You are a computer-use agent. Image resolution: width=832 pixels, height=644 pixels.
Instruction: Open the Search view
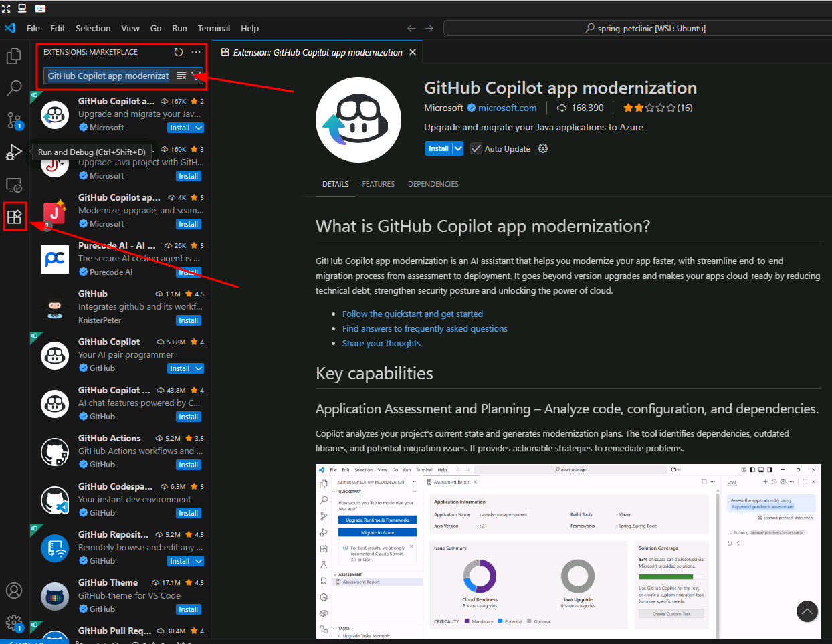click(13, 88)
